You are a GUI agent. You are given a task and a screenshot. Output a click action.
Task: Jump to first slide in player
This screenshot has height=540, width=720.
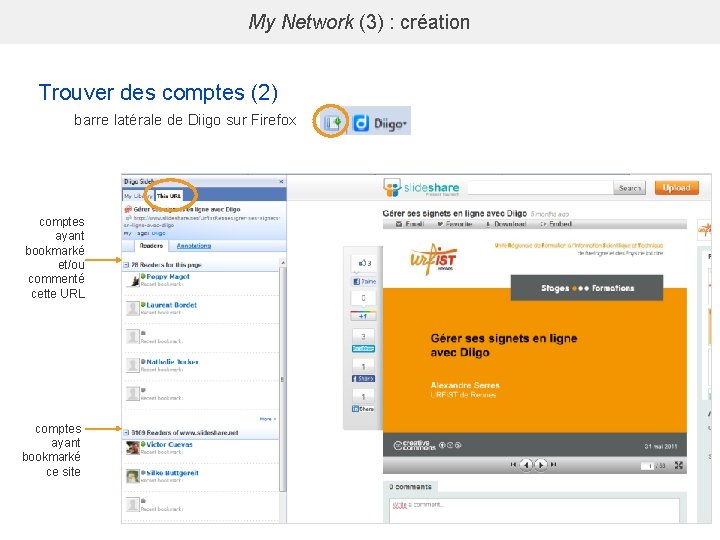(x=513, y=465)
